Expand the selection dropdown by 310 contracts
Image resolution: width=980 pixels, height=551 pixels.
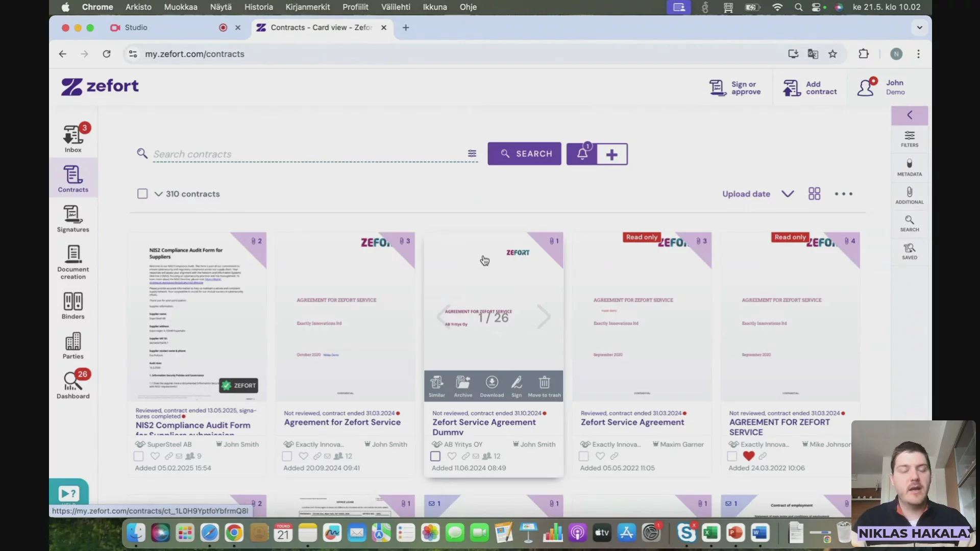158,194
